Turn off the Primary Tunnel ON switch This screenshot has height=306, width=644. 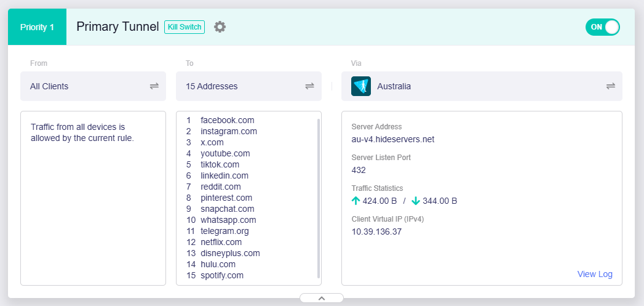coord(602,27)
